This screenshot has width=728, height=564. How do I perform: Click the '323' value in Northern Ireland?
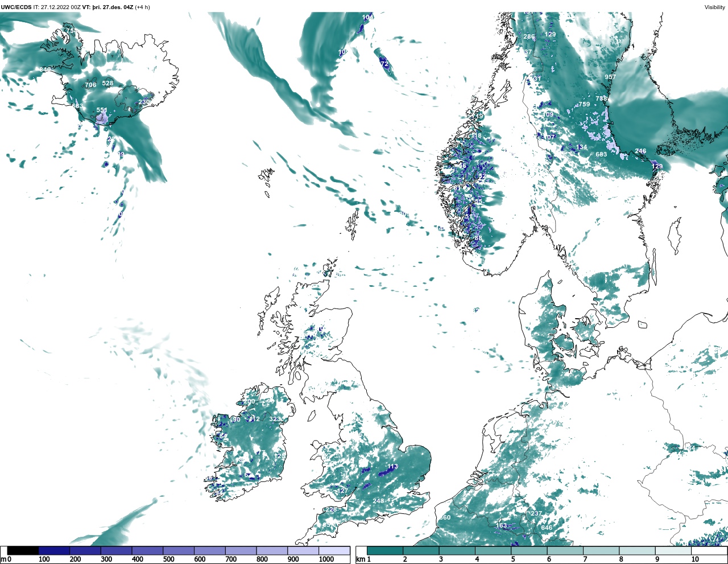275,419
